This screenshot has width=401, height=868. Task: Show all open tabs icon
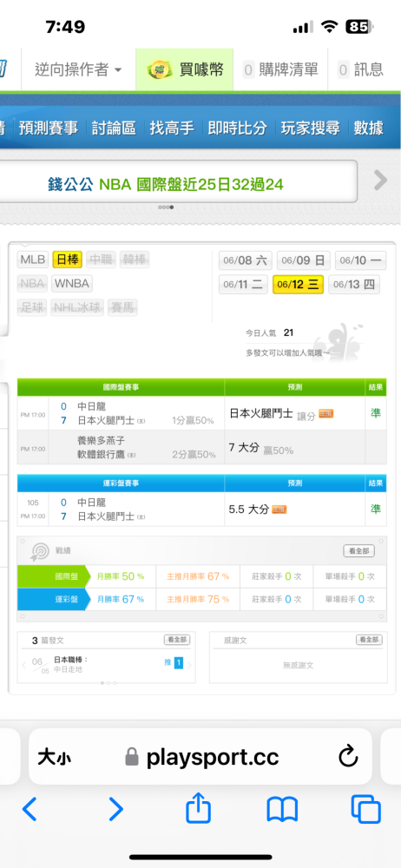(366, 809)
